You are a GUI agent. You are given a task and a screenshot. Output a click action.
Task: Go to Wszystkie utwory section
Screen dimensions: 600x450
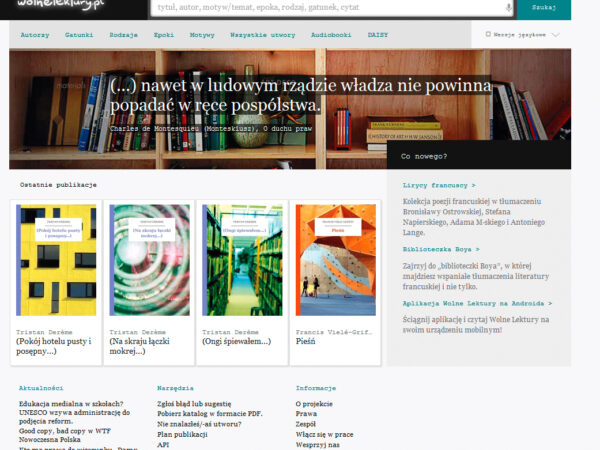point(262,34)
